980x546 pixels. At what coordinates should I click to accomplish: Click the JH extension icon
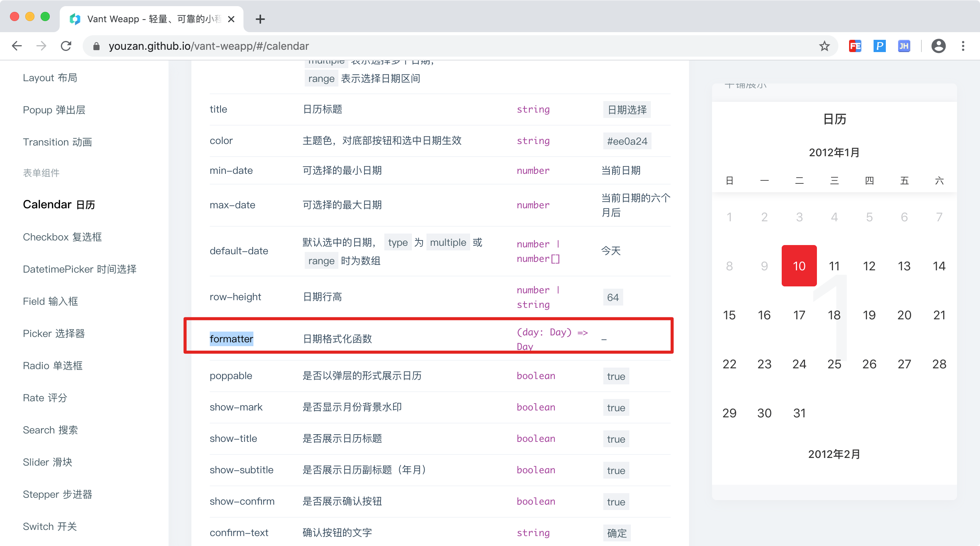tap(904, 46)
